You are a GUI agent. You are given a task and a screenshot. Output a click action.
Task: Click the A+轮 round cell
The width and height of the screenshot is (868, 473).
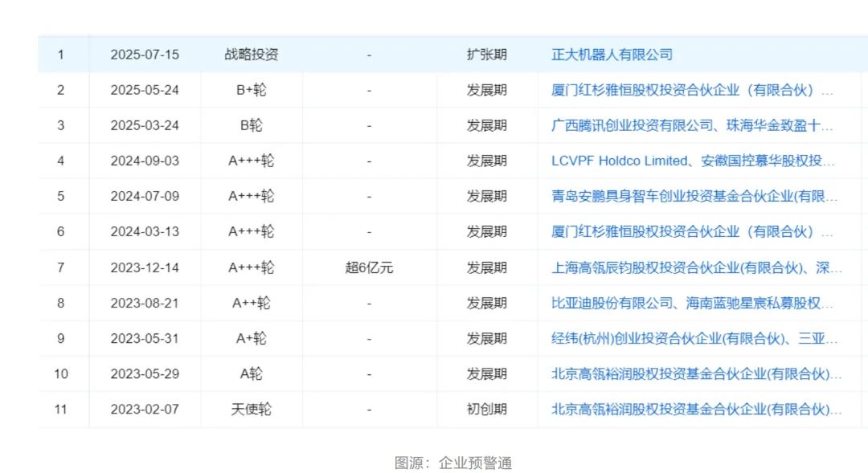252,339
